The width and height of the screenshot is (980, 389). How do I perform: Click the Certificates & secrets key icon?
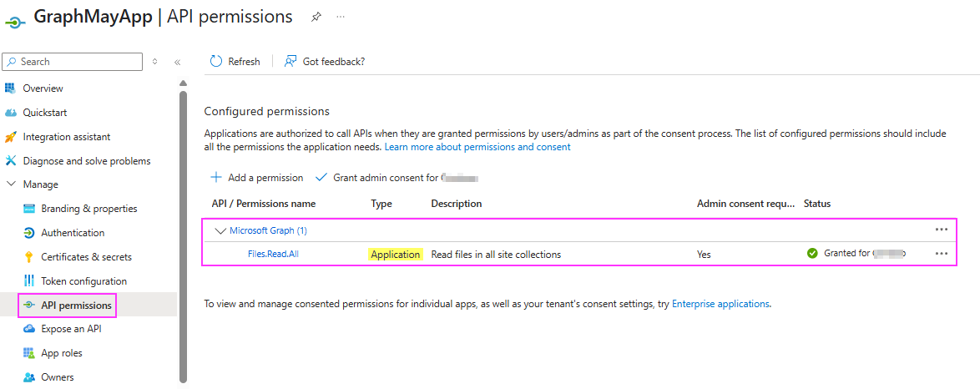28,257
